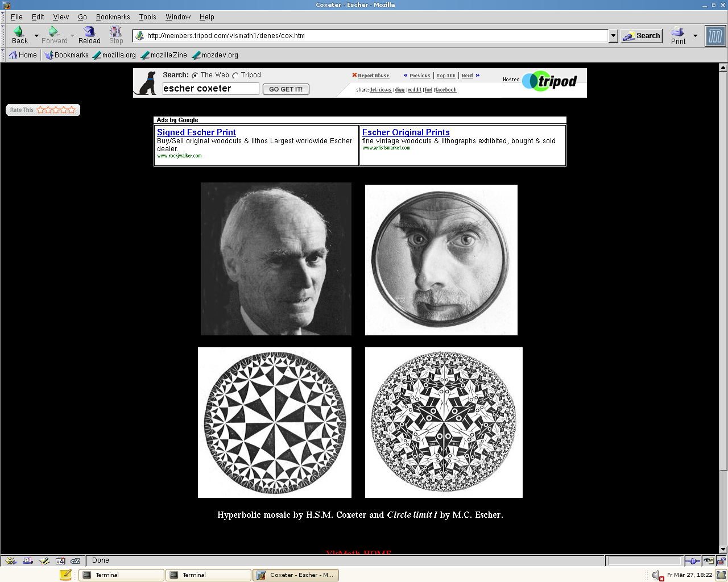Open Composer icon in status bar
Viewport: 728px width, 582px height.
tap(44, 561)
